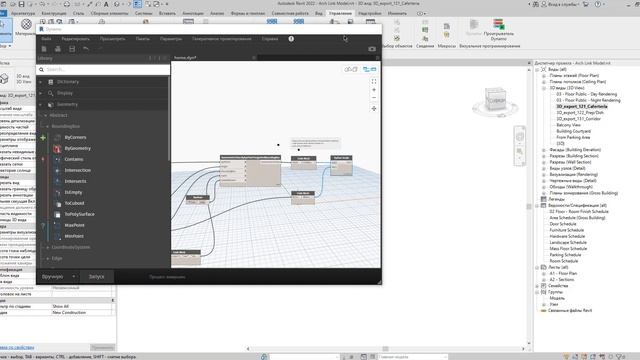Viewport: 640px width, 360px height.
Task: Collapse 3D виды (3D View) tree node
Action: [544, 88]
